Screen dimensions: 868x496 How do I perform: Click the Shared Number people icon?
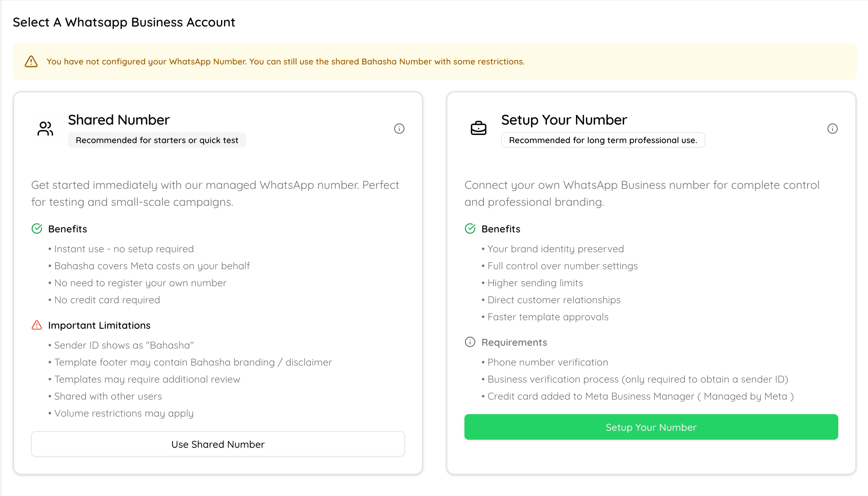[x=45, y=129]
